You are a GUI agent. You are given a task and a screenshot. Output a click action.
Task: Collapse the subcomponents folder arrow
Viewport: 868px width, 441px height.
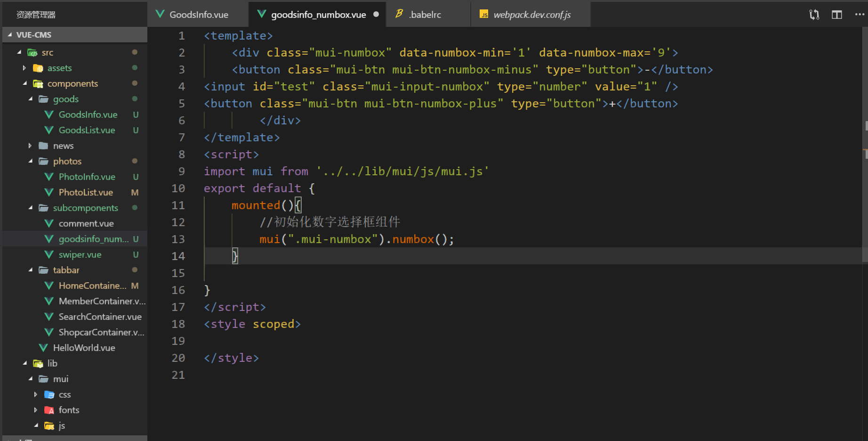click(31, 208)
